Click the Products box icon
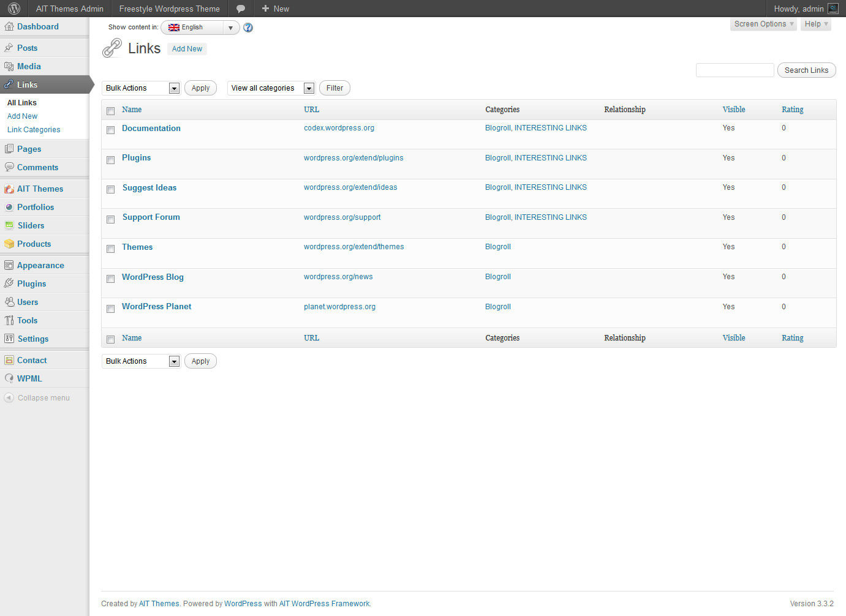The height and width of the screenshot is (616, 846). pos(9,244)
